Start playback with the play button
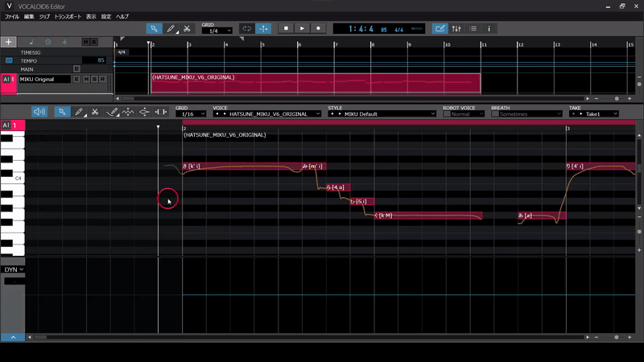This screenshot has height=362, width=644. 303,29
